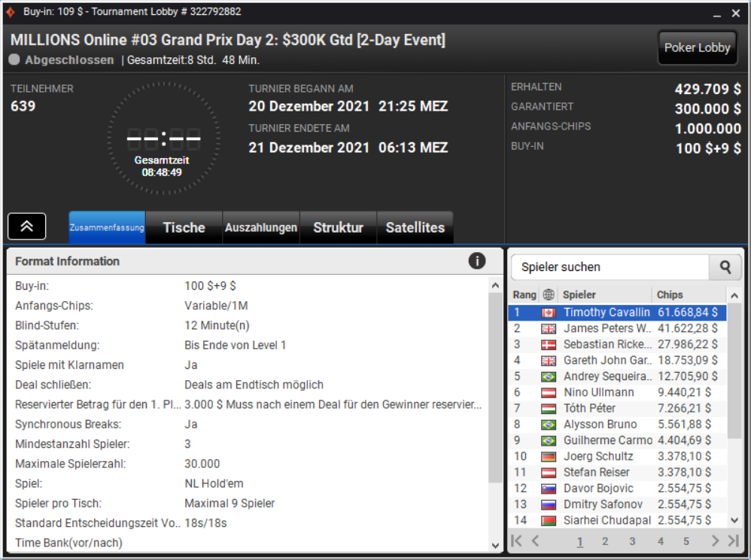This screenshot has width=751, height=560.
Task: Return to Poker Lobby
Action: tap(697, 47)
